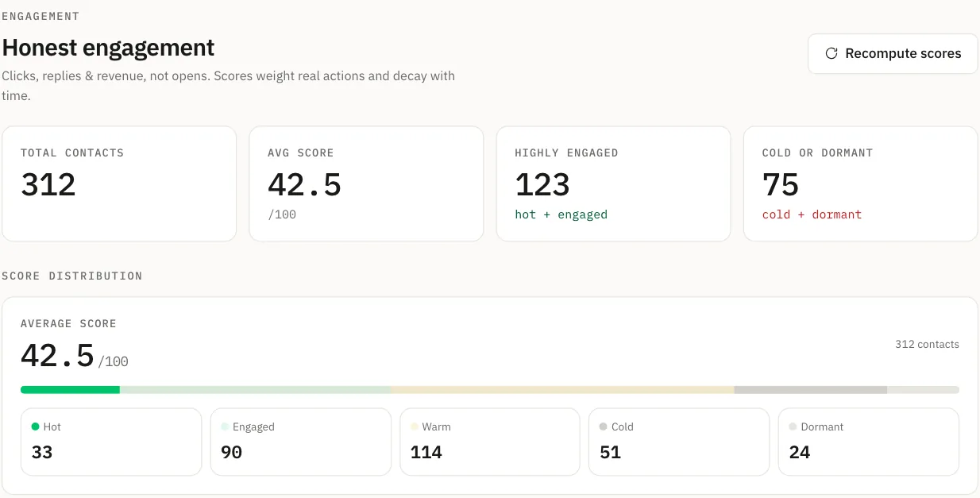Click the 'Honest engagement' heading

click(x=108, y=48)
